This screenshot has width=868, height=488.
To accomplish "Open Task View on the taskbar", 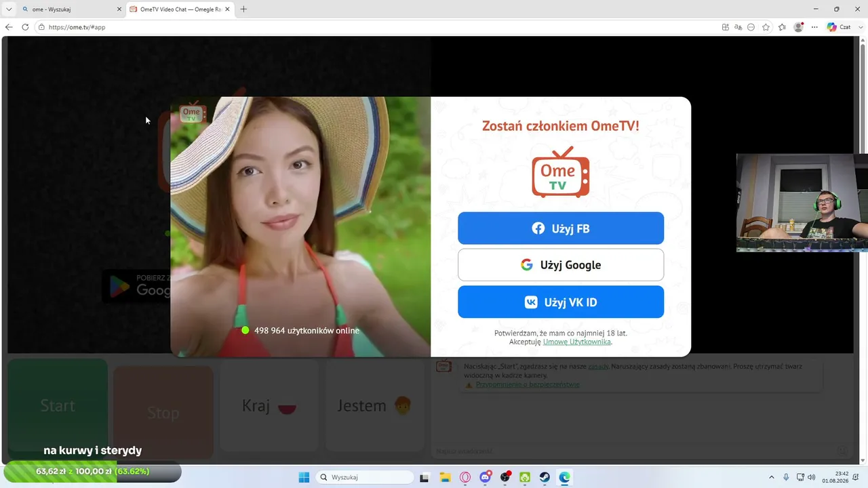I will point(425,477).
